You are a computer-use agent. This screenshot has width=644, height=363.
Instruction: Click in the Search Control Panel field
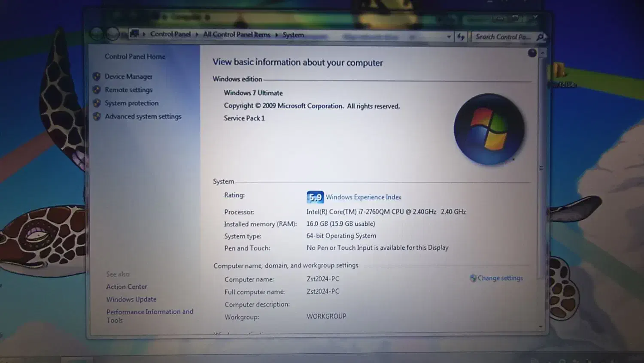[502, 37]
